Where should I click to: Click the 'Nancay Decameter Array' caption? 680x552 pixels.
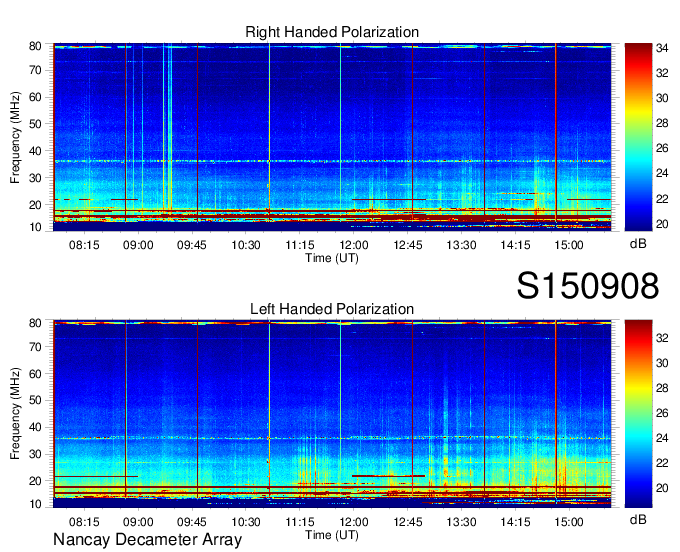point(147,540)
